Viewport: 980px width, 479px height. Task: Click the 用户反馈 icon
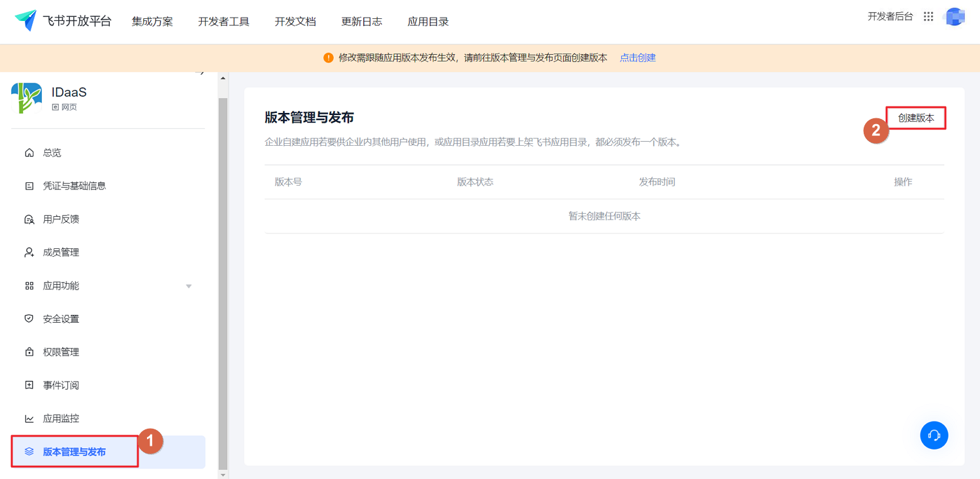[x=29, y=220]
